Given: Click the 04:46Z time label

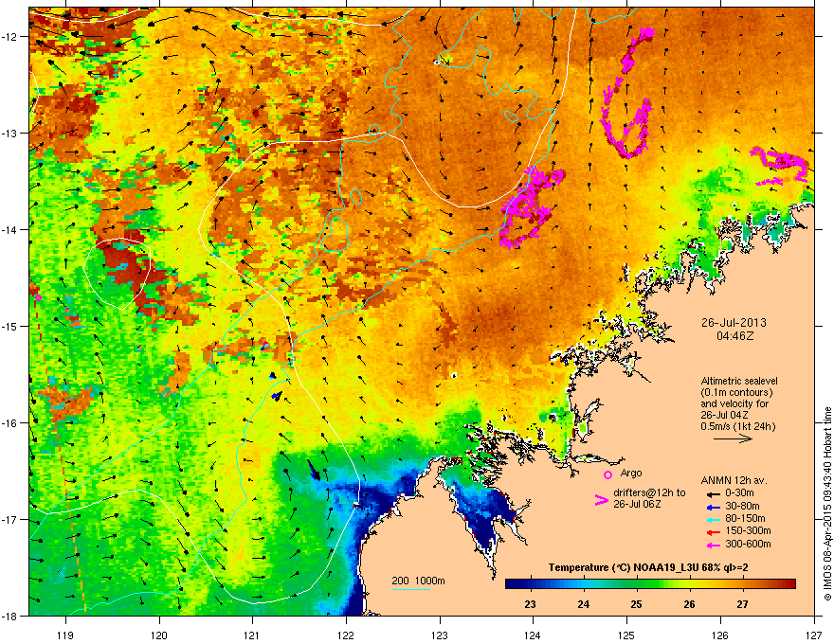Looking at the screenshot, I should coord(734,336).
